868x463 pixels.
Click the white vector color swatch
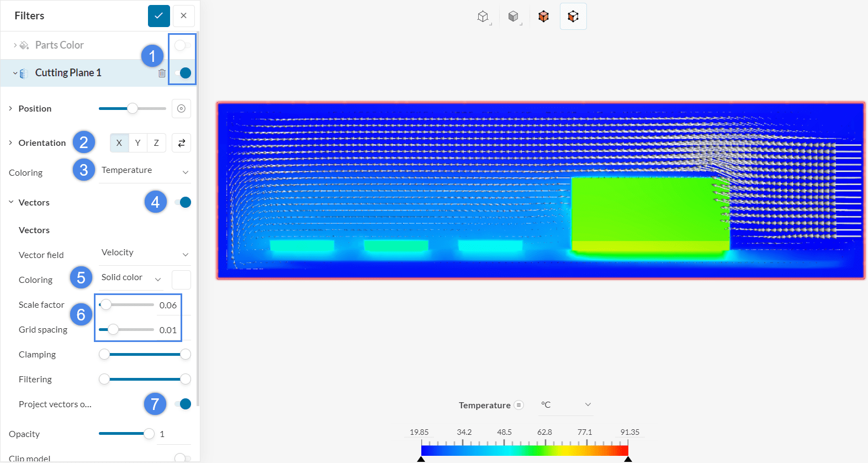181,280
